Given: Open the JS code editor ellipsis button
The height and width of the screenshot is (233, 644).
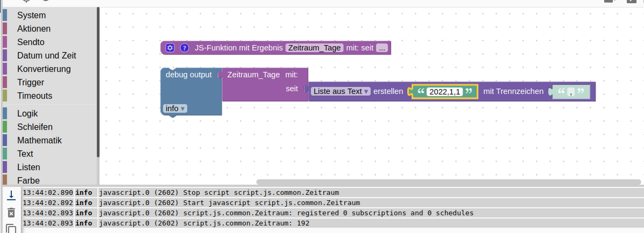Looking at the screenshot, I should (x=382, y=48).
